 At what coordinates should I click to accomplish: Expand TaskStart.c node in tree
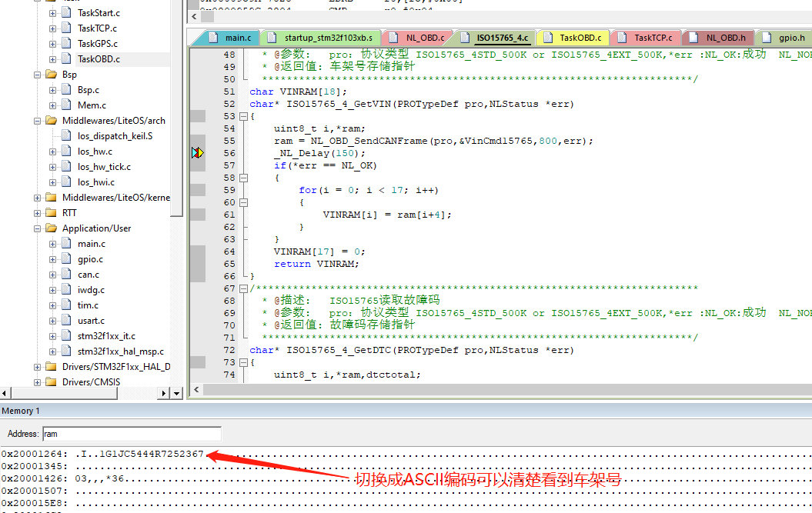click(x=53, y=13)
